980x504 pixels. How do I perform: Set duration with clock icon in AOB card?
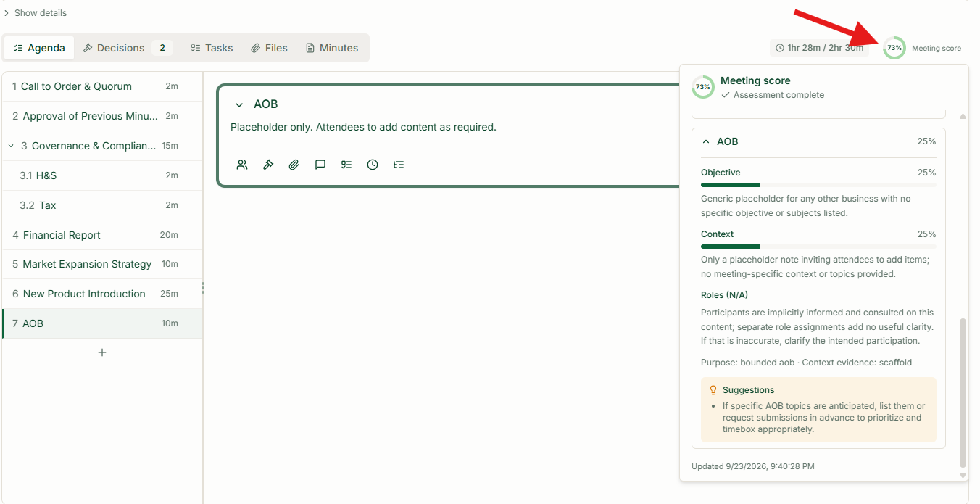373,165
